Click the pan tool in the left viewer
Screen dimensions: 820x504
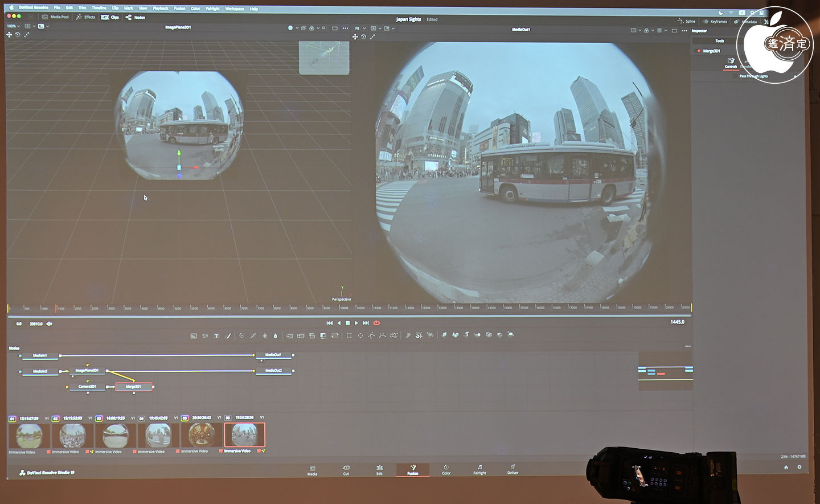tap(9, 35)
